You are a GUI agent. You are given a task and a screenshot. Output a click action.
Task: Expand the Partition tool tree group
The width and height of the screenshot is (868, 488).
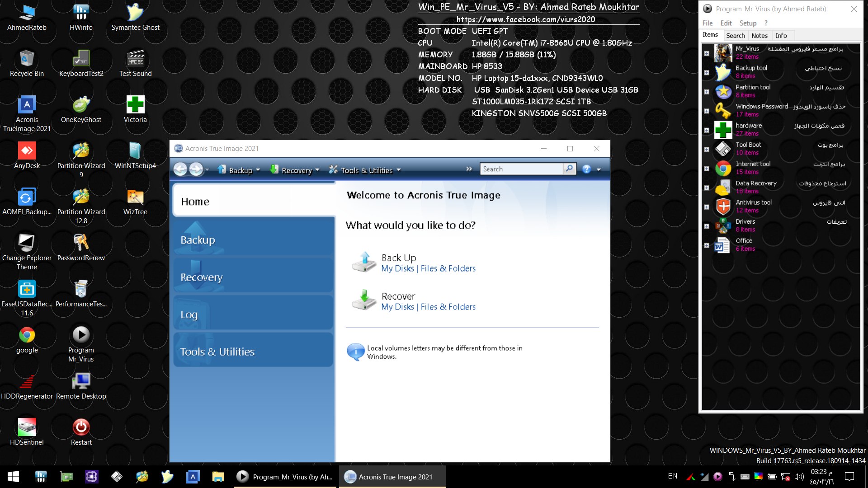pos(707,92)
